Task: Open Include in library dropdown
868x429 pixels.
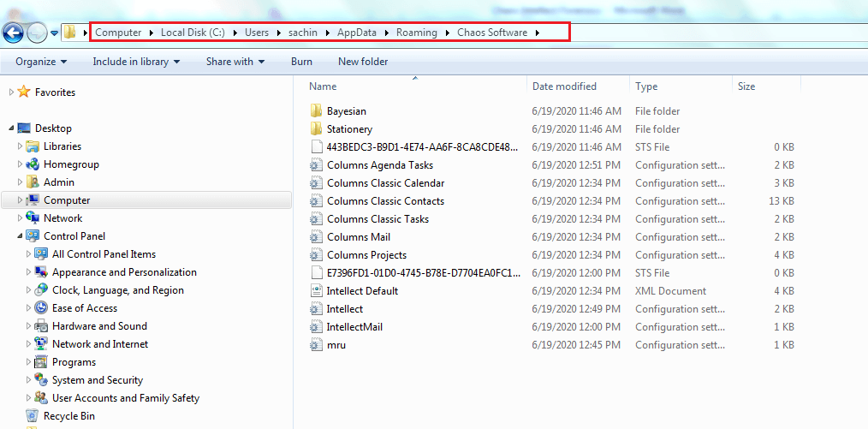Action: (136, 62)
